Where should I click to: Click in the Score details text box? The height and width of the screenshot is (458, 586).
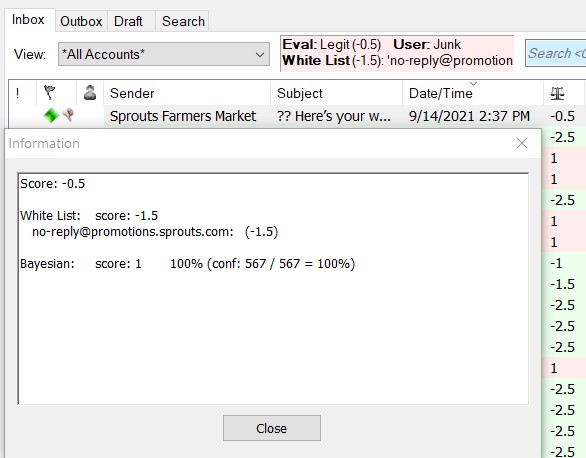tap(273, 288)
